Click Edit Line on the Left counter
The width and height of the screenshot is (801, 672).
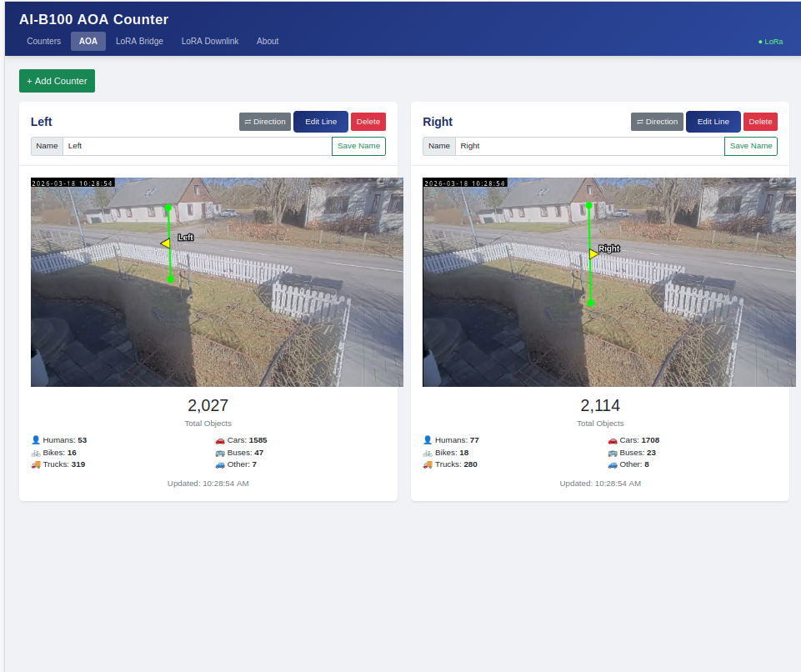321,122
